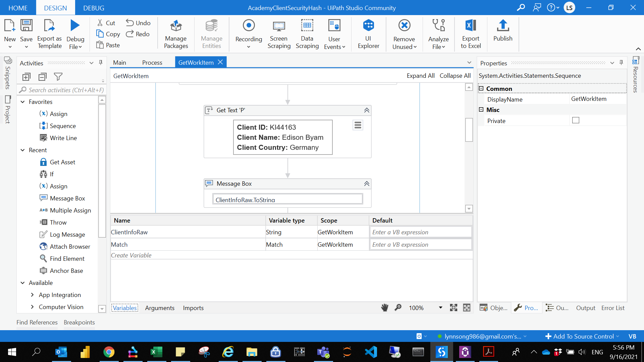Save the current workflow
Screen dimensions: 644x362
click(26, 26)
